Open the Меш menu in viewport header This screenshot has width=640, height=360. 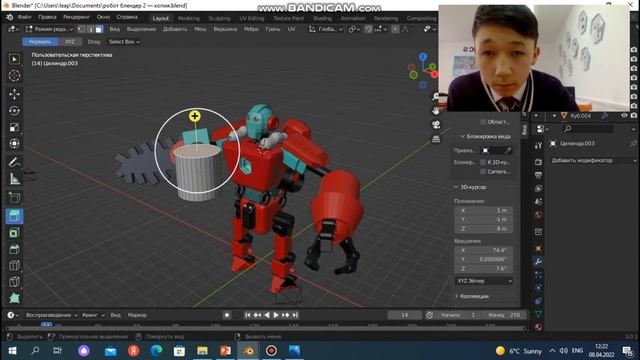tap(200, 29)
